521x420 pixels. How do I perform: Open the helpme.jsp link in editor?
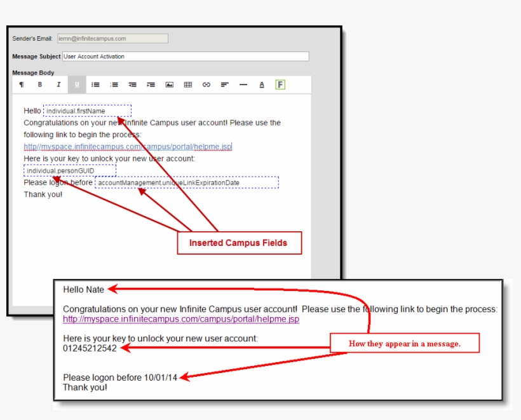click(127, 147)
